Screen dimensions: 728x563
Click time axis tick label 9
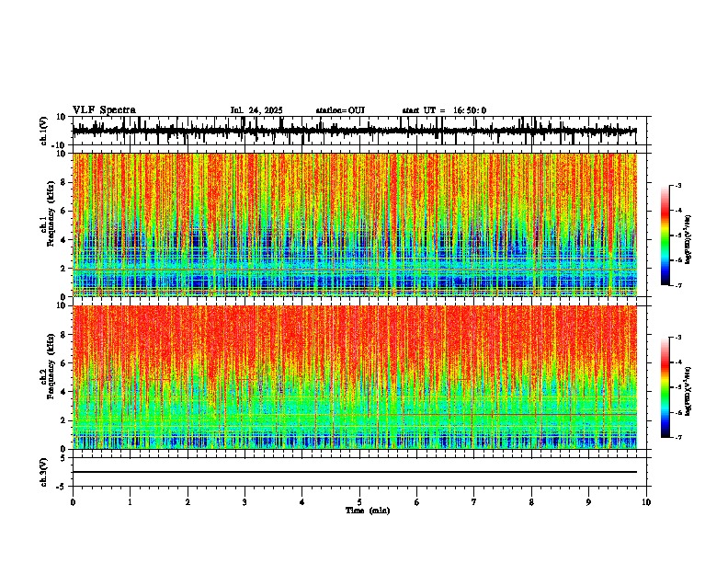[588, 502]
